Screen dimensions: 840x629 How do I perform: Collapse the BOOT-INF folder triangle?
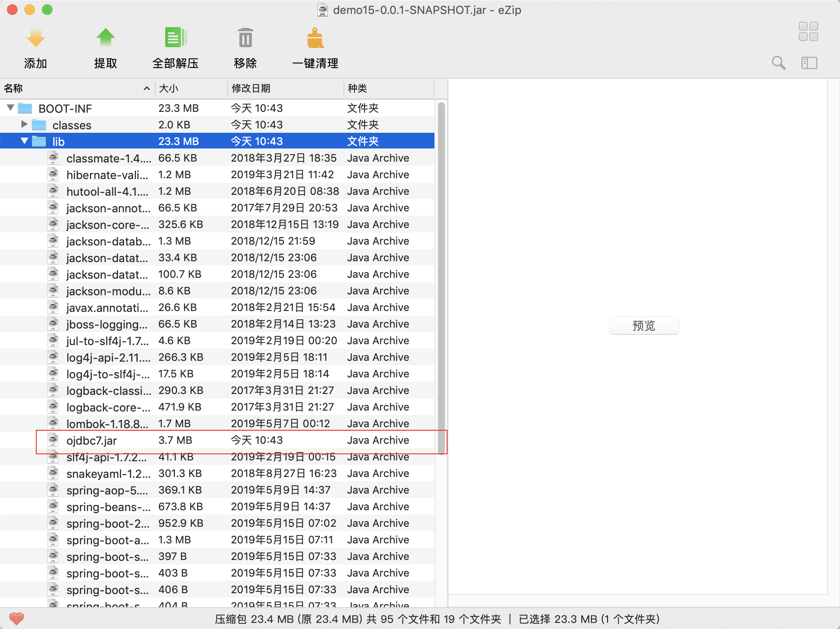[x=11, y=108]
